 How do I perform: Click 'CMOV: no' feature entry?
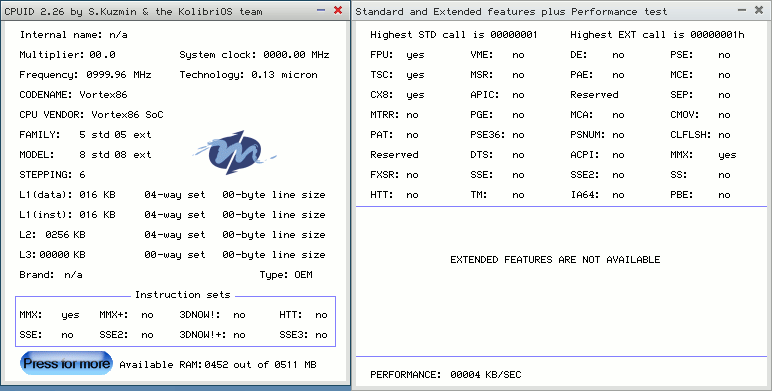(x=700, y=115)
